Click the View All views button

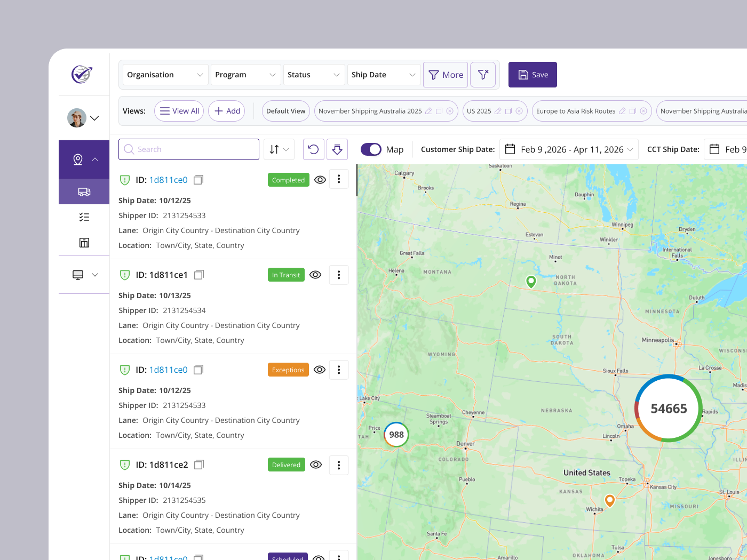point(179,111)
